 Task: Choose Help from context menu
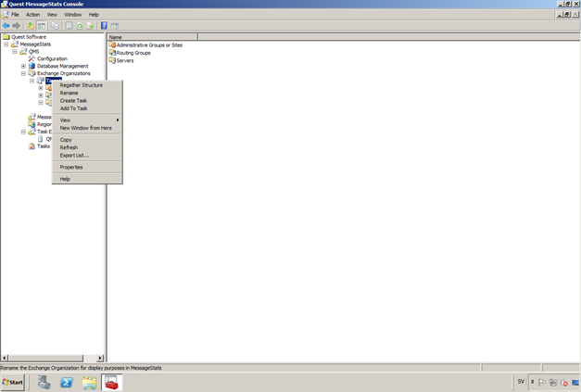coord(87,179)
